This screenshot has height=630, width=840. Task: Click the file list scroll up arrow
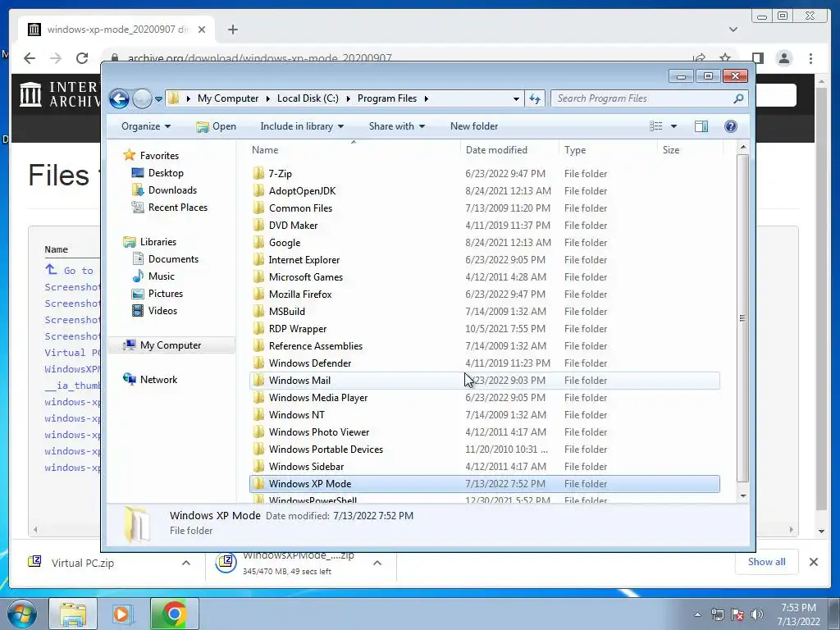coord(742,147)
